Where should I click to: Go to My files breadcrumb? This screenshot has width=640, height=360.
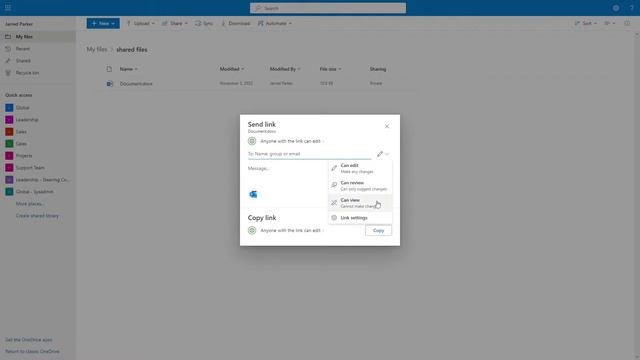point(97,49)
